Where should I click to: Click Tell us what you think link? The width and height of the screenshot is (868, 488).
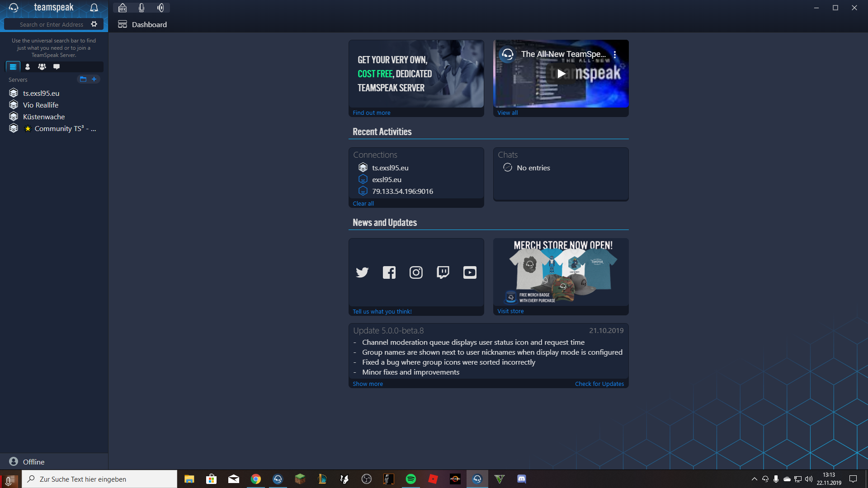point(382,311)
